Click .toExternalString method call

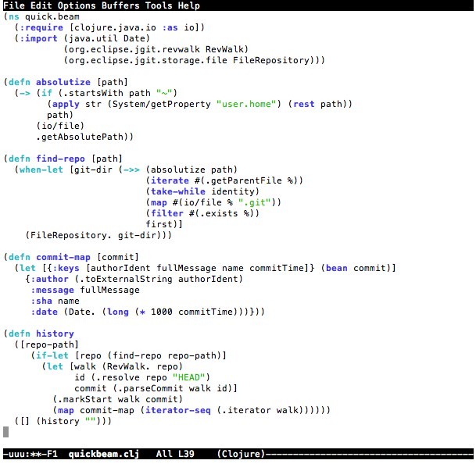click(126, 279)
